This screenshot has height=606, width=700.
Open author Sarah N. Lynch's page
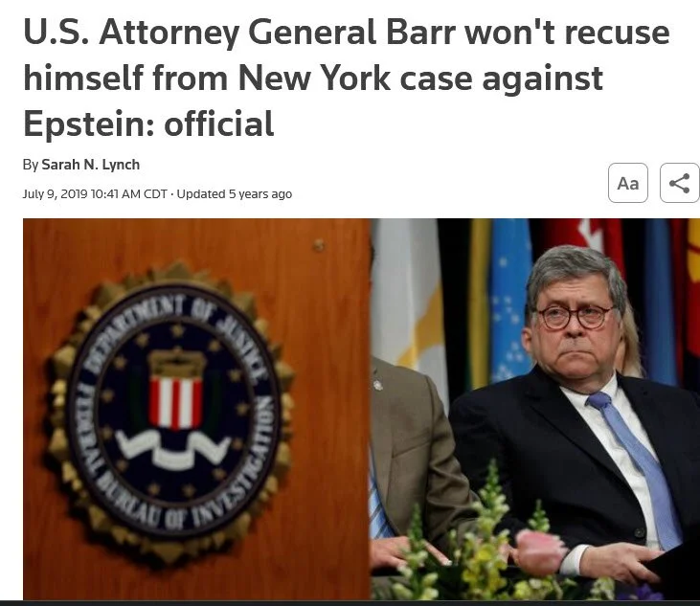pyautogui.click(x=91, y=165)
